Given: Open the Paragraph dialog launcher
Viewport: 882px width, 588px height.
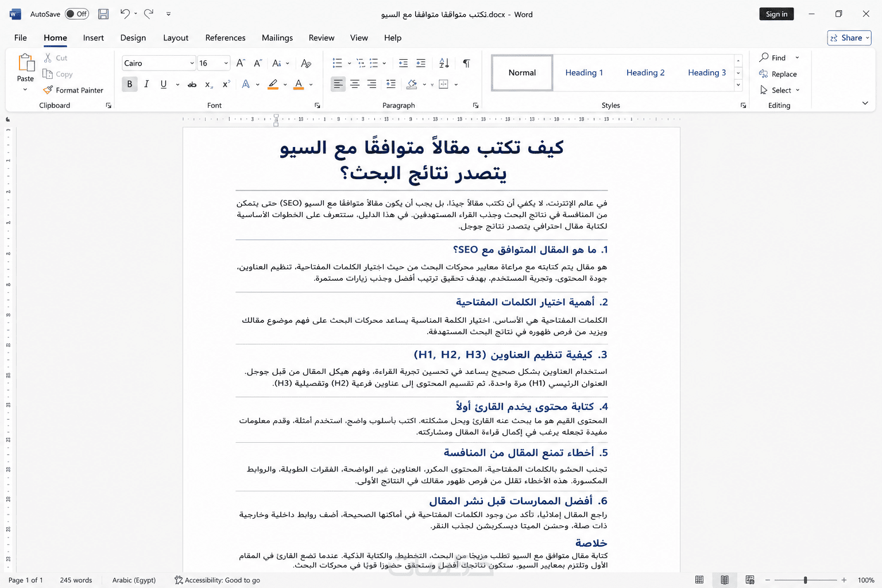Looking at the screenshot, I should click(475, 106).
